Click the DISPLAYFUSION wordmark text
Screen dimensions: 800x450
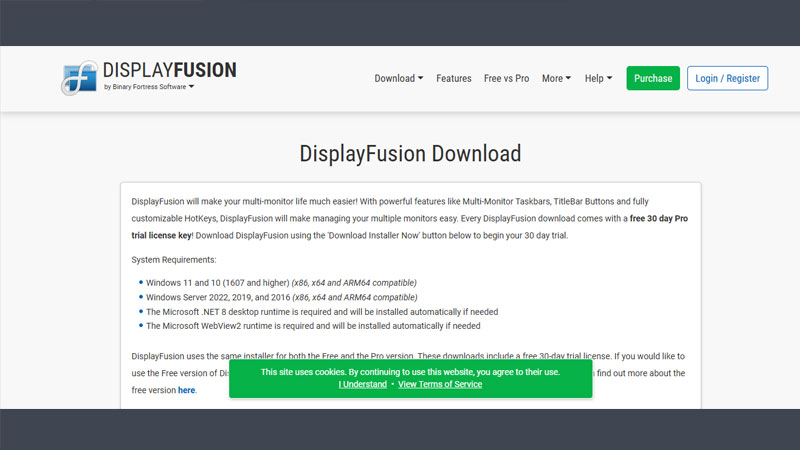169,71
